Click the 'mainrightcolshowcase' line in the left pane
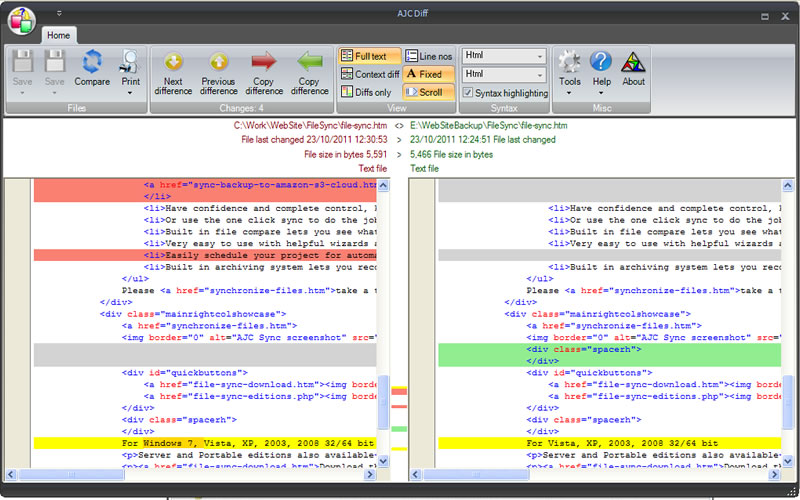This screenshot has width=800, height=500. pyautogui.click(x=193, y=314)
